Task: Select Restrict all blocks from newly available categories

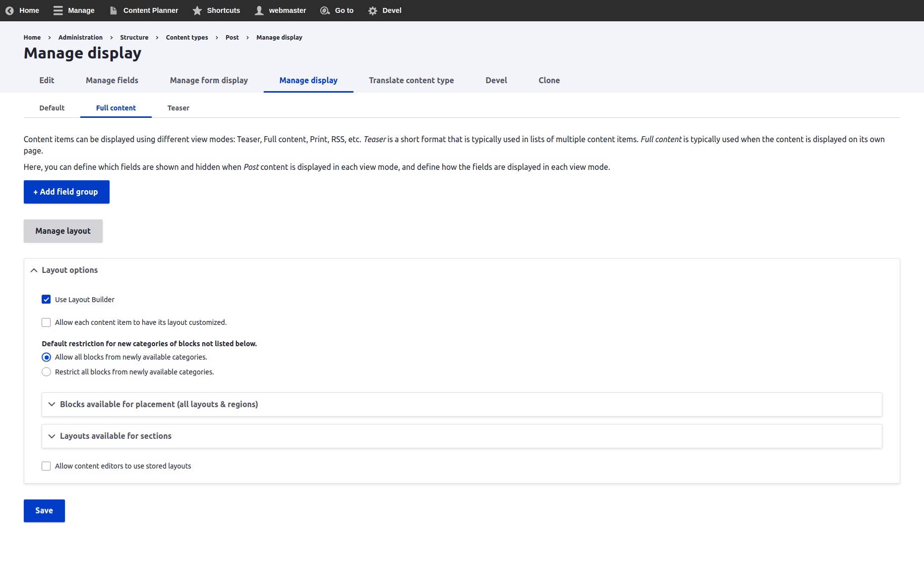Action: coord(46,372)
